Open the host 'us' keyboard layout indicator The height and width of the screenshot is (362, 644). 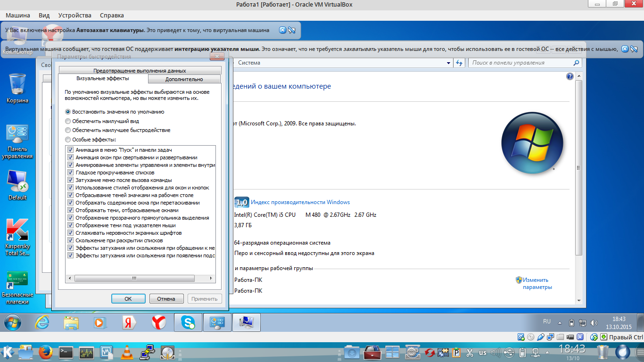[483, 353]
